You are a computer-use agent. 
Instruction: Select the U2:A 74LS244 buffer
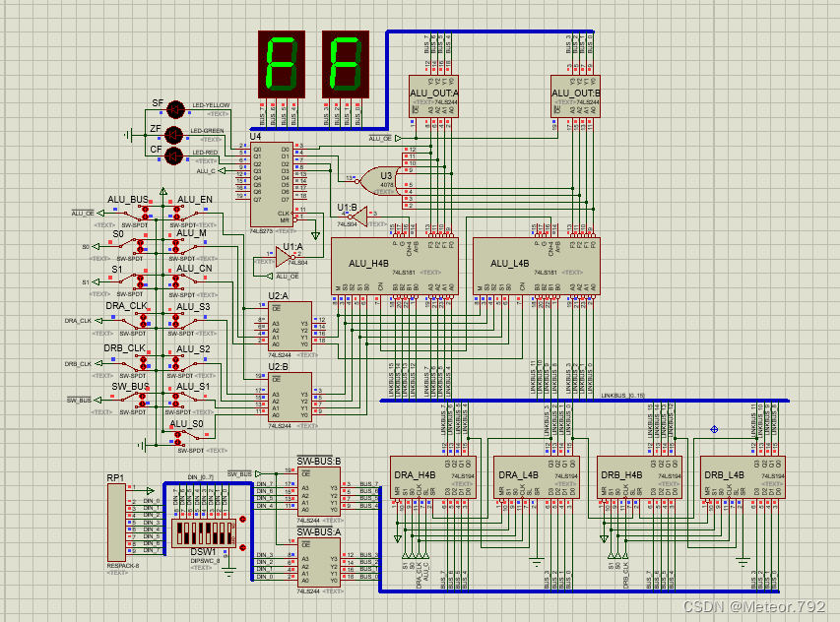[x=290, y=327]
